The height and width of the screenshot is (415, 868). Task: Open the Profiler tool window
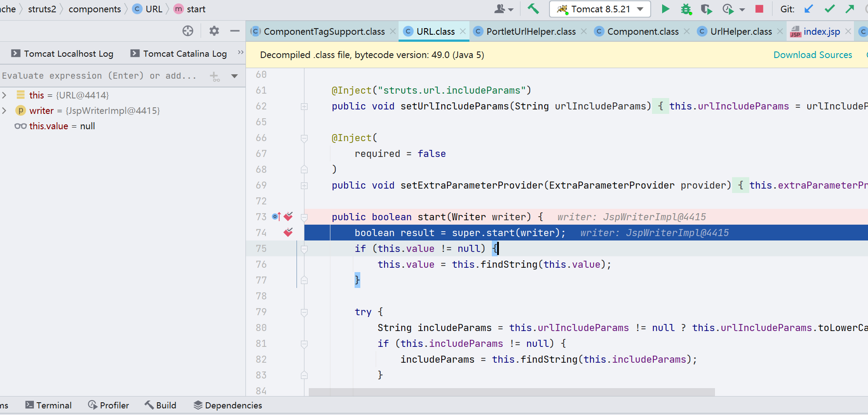[108, 405]
